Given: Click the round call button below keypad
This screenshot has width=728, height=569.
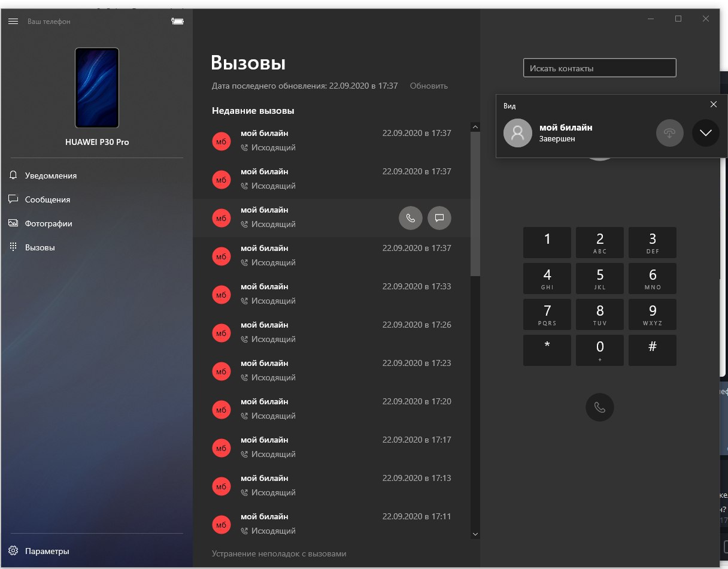Looking at the screenshot, I should tap(600, 408).
